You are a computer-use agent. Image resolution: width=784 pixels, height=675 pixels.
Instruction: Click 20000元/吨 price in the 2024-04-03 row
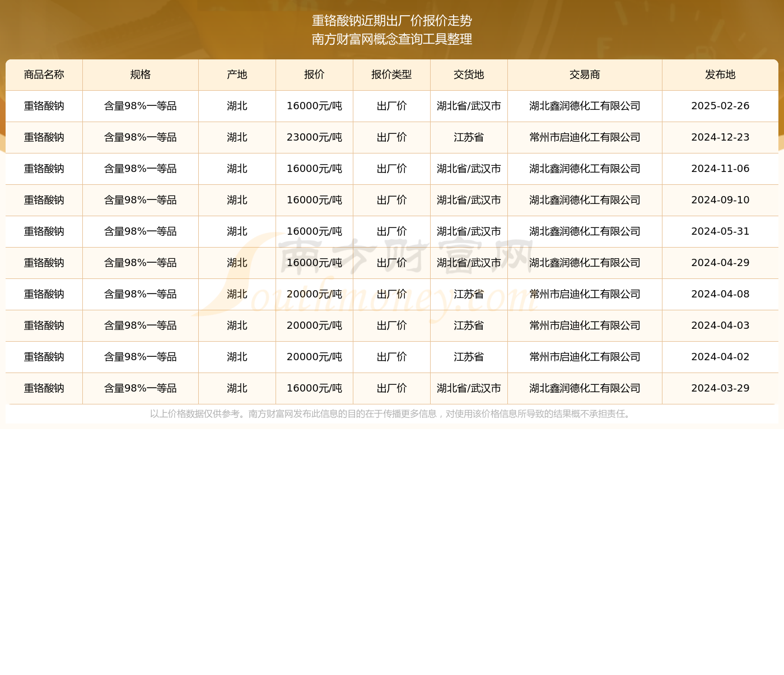315,326
